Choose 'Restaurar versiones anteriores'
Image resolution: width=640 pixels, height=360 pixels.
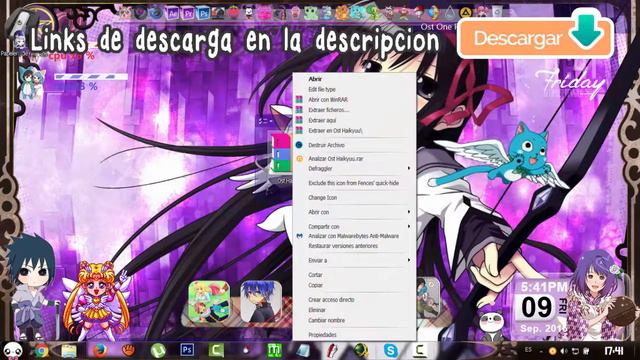354,246
